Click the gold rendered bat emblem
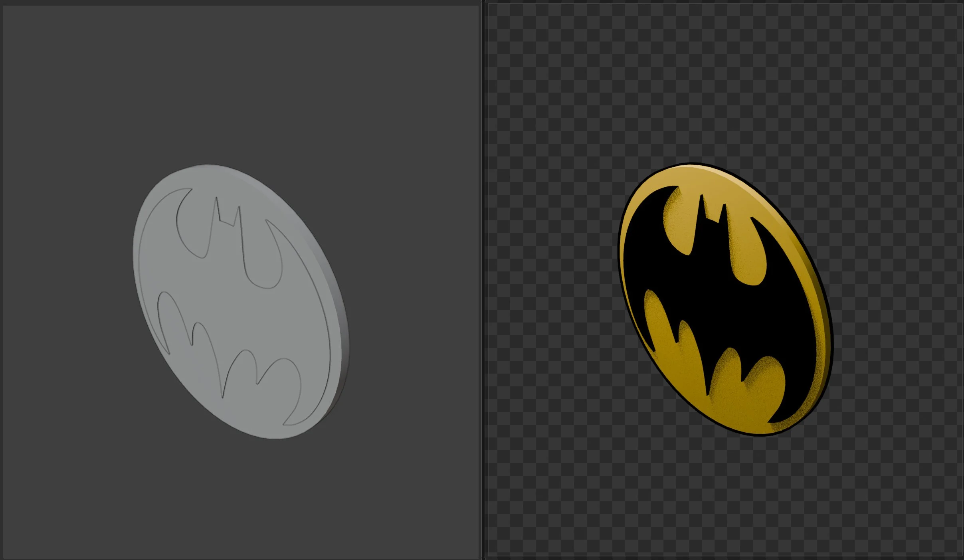 [x=725, y=299]
